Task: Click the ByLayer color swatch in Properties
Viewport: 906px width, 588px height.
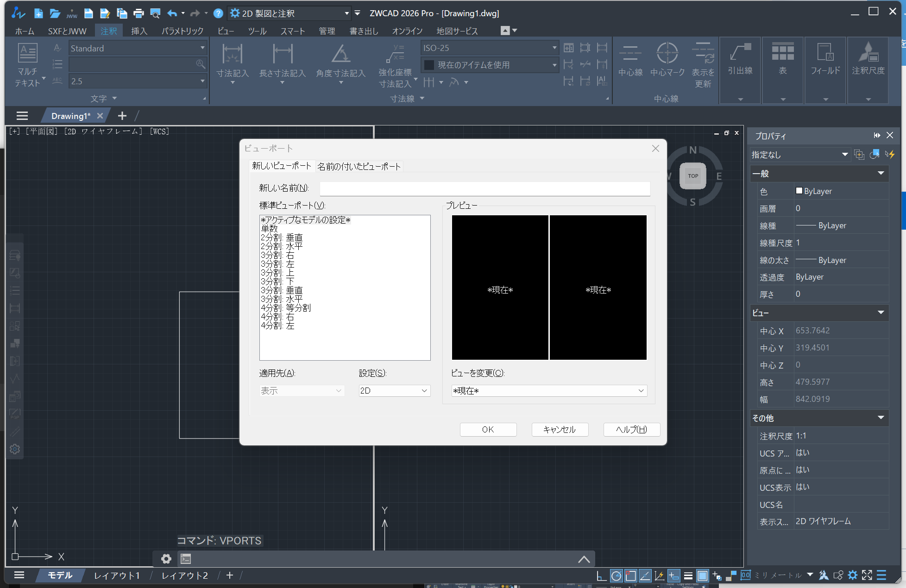Action: click(x=799, y=191)
